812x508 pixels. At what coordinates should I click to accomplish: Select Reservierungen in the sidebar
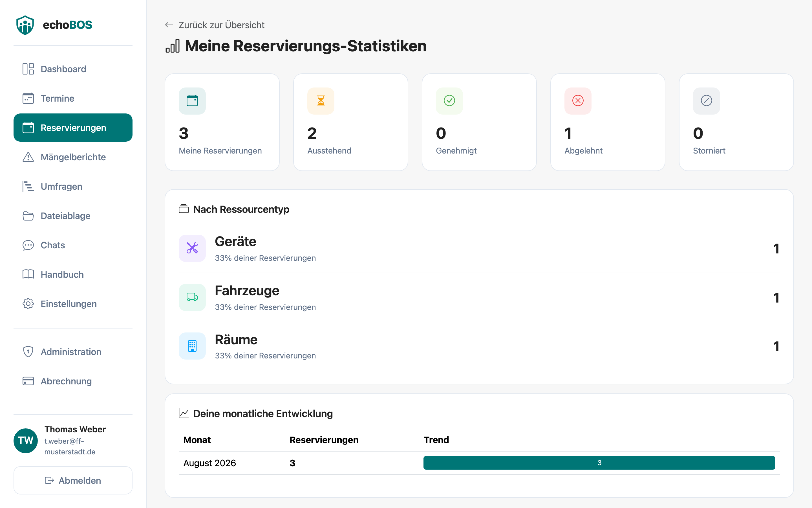coord(73,128)
